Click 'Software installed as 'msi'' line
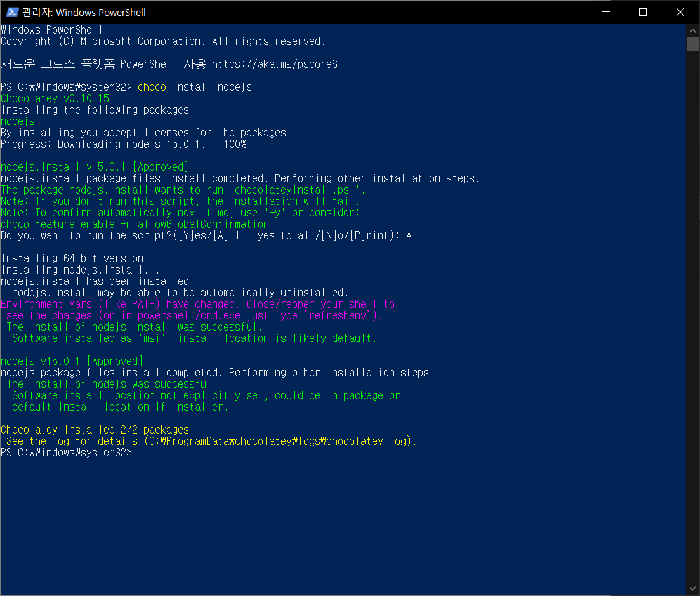700x596 pixels. point(194,338)
